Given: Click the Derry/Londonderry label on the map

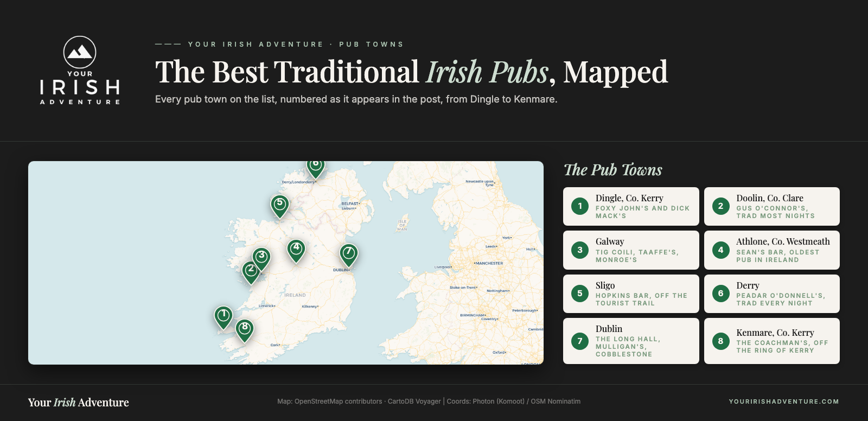Looking at the screenshot, I should (298, 182).
